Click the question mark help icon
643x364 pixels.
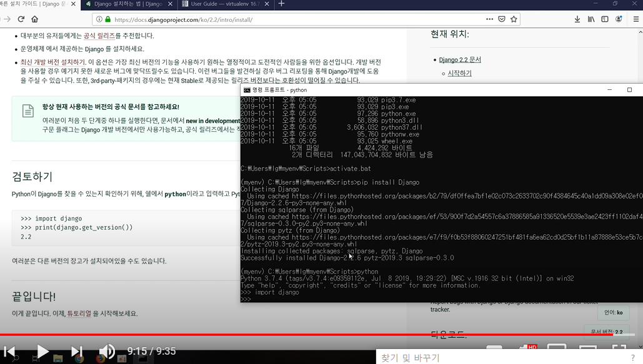point(633,357)
